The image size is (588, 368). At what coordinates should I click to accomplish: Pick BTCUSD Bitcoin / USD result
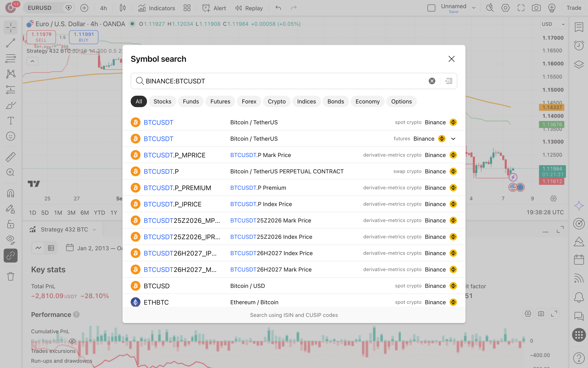pyautogui.click(x=294, y=286)
